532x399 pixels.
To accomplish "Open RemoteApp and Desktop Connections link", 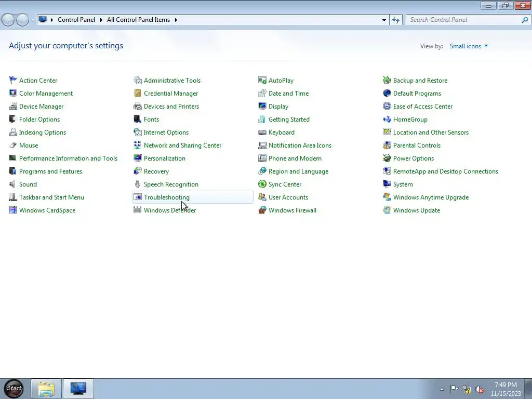I will (445, 171).
